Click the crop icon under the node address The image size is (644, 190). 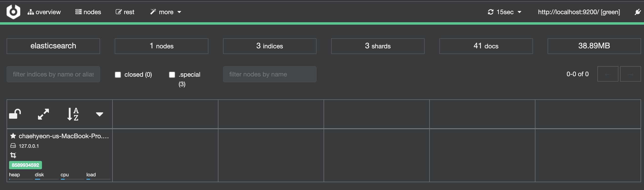tap(13, 155)
